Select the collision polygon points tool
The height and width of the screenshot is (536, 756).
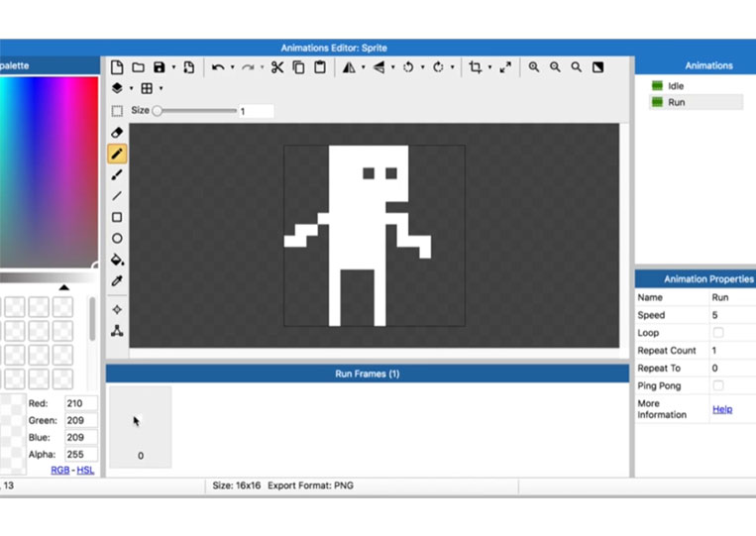point(117,331)
